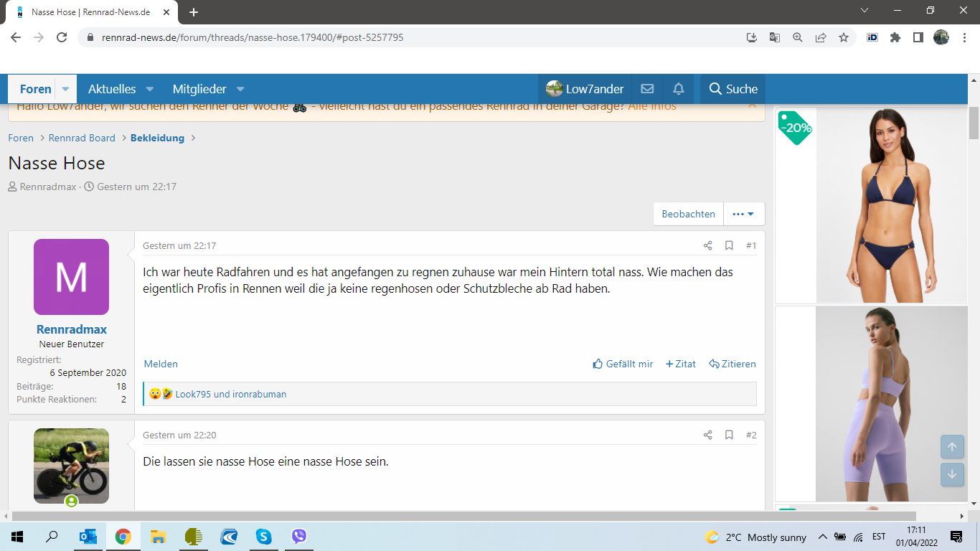Viewport: 980px width, 551px height.
Task: Open the Mitglieder menu
Action: coord(199,89)
